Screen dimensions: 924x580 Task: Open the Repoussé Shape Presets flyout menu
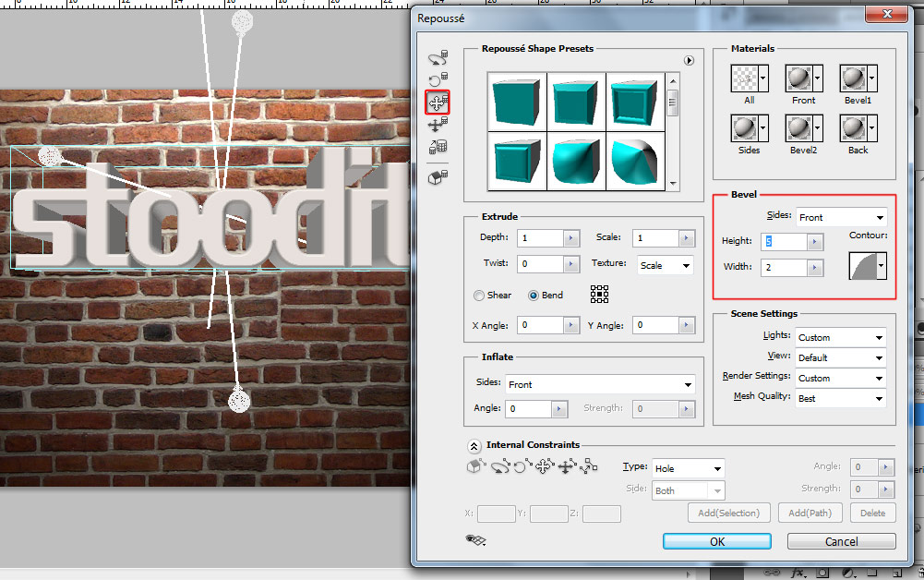pos(689,61)
